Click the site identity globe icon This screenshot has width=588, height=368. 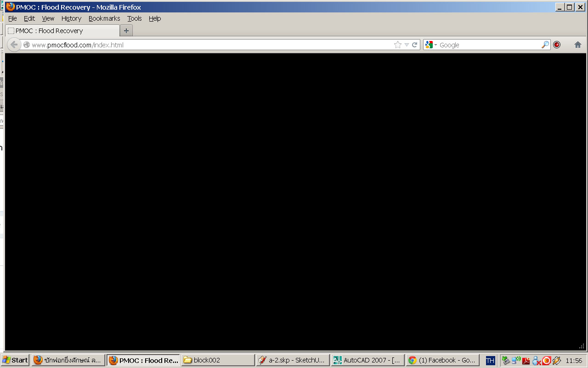coord(27,45)
